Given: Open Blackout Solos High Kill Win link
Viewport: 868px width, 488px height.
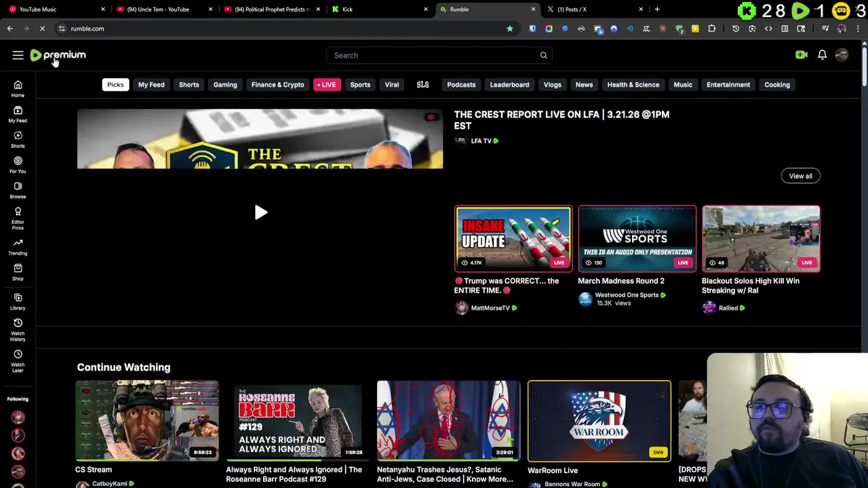Looking at the screenshot, I should 751,285.
